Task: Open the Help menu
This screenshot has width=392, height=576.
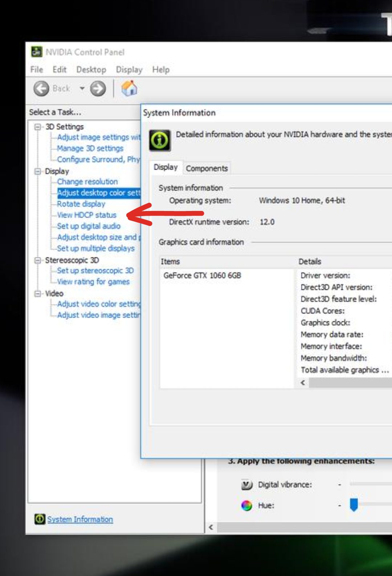Action: [161, 69]
